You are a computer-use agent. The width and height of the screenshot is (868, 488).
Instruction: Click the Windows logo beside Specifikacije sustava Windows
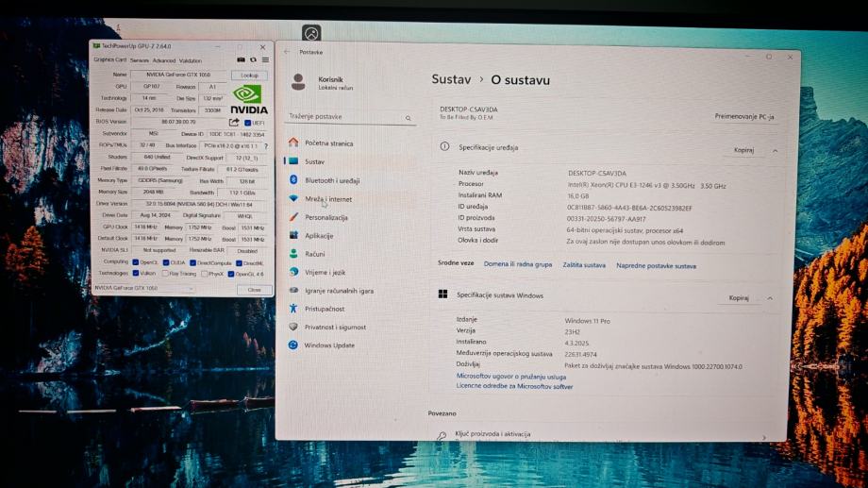tap(442, 294)
